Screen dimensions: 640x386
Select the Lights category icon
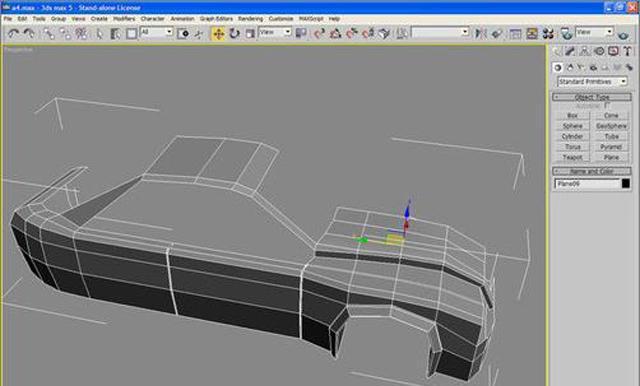581,67
